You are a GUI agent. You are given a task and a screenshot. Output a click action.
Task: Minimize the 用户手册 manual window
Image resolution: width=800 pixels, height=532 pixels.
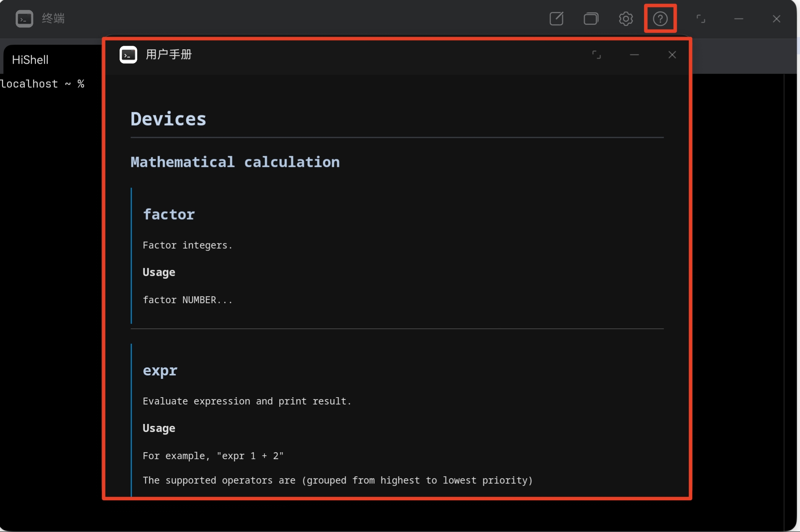[634, 55]
